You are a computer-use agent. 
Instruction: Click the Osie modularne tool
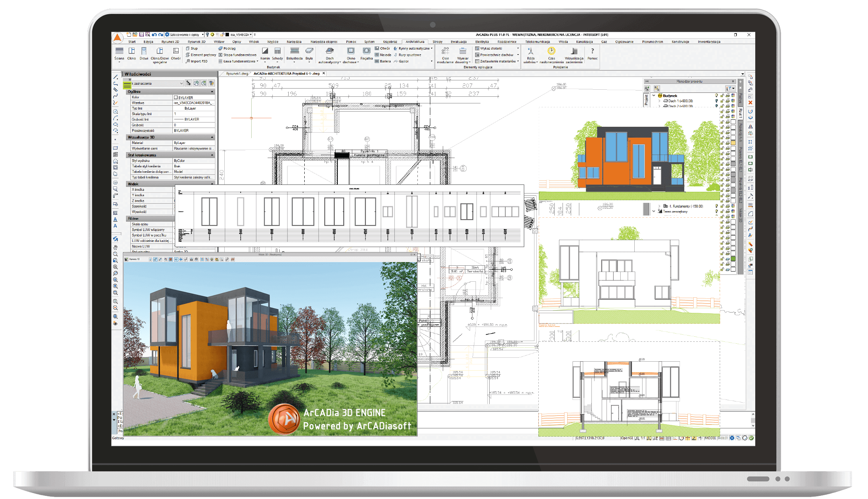click(x=445, y=55)
